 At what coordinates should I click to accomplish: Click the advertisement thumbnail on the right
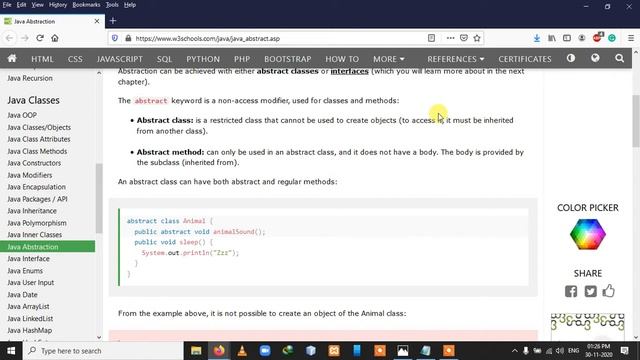tap(587, 327)
